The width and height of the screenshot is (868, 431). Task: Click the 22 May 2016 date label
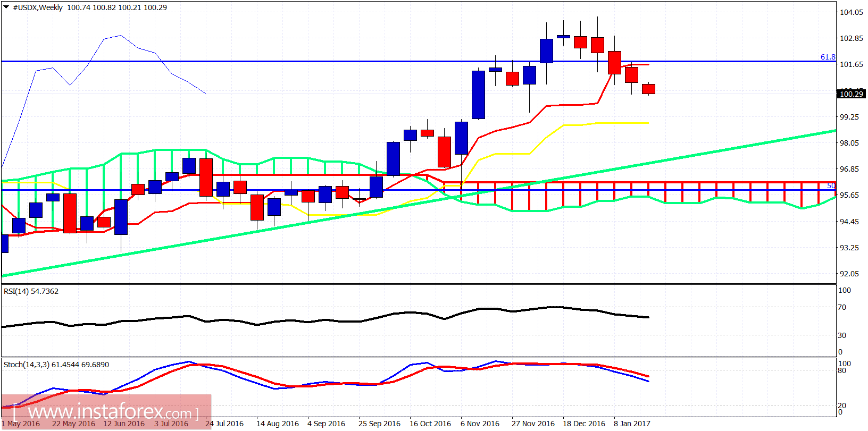click(73, 424)
